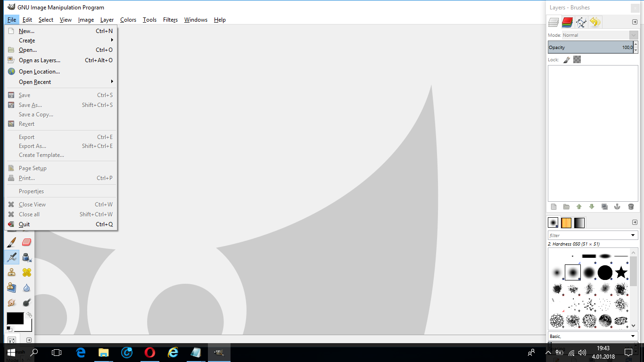644x362 pixels.
Task: Raise the layer with the up arrow
Action: 579,207
